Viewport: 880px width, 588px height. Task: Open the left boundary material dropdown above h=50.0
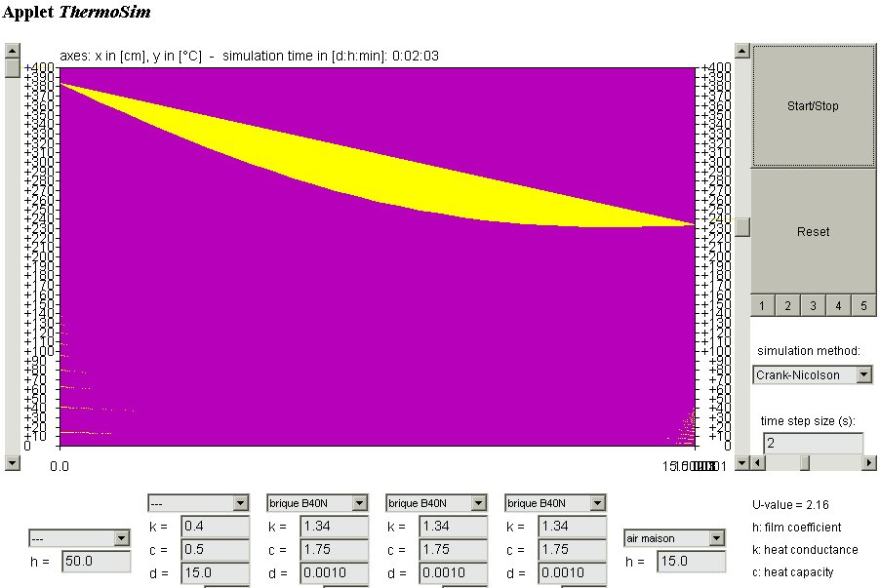coord(79,538)
